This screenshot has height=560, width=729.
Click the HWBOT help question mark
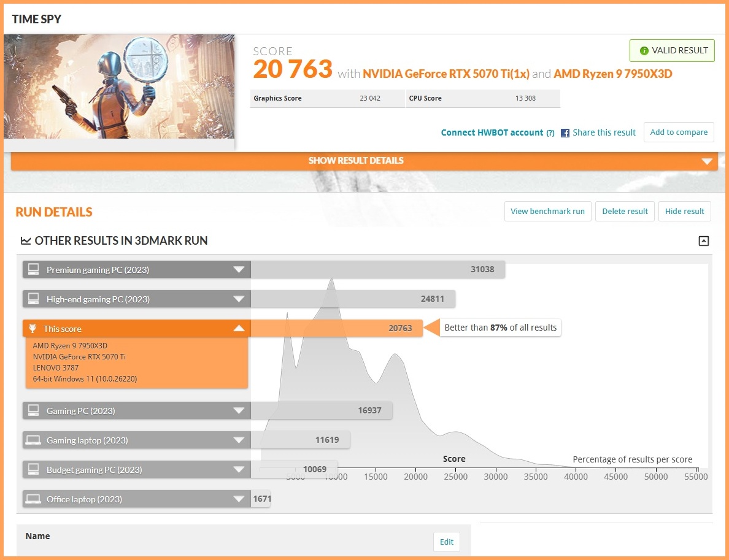coord(550,133)
